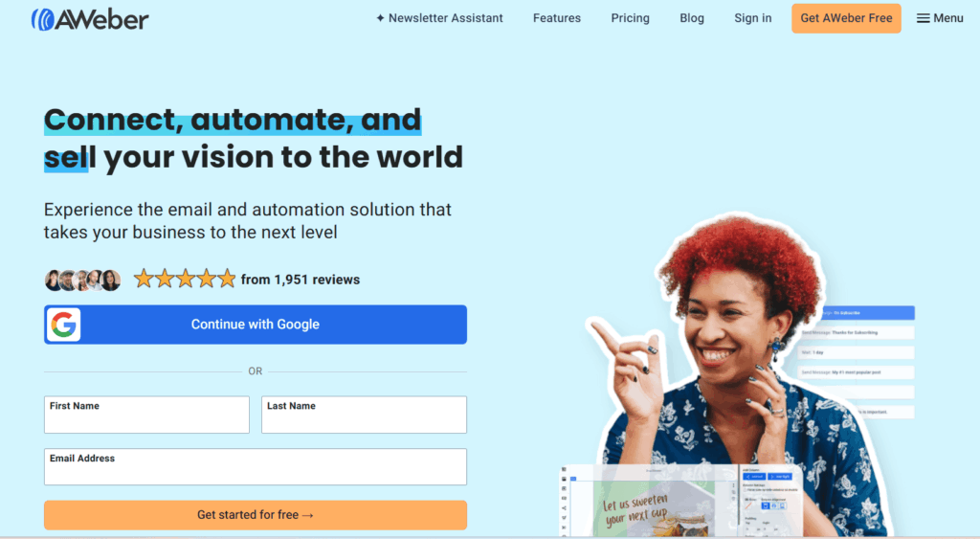Click the five gold stars rating
Screen dimensions: 980x539
[x=185, y=279]
